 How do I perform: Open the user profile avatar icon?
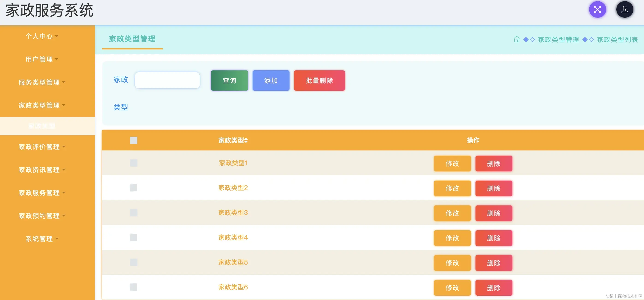pyautogui.click(x=624, y=10)
